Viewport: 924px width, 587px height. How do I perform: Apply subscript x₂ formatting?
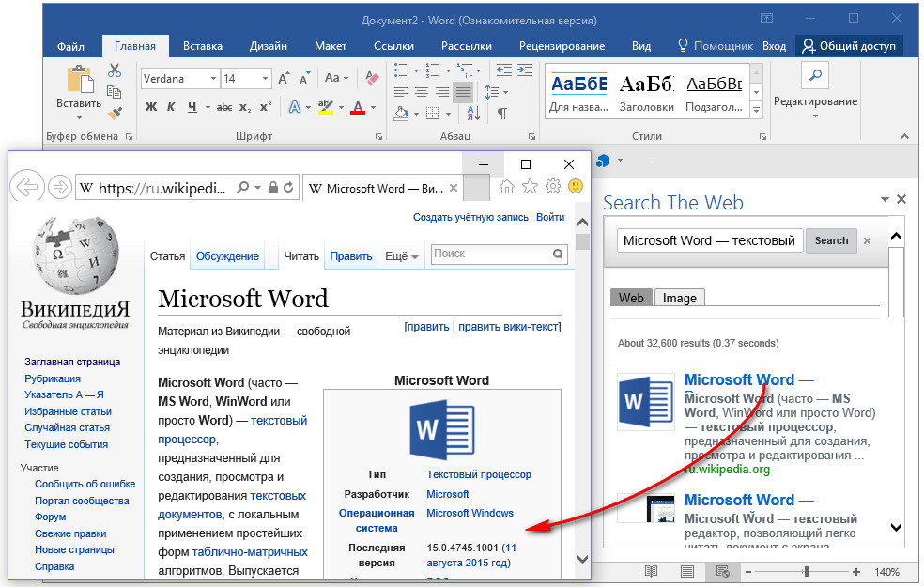[245, 107]
